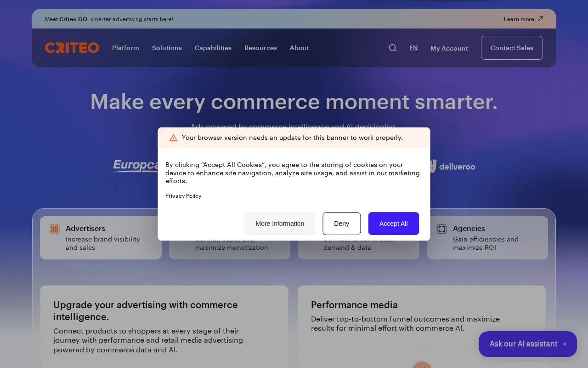Deny cookies

(342, 224)
